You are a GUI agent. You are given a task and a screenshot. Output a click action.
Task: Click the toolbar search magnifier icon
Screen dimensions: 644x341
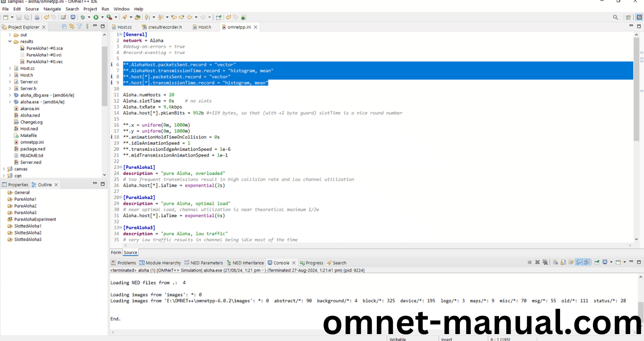point(615,17)
